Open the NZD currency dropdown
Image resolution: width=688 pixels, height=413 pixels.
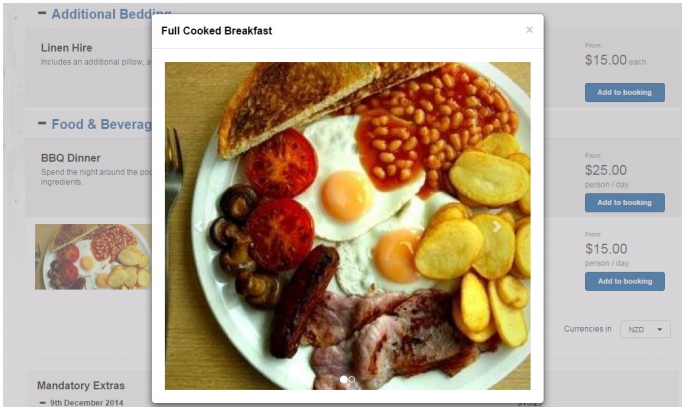[x=645, y=329]
